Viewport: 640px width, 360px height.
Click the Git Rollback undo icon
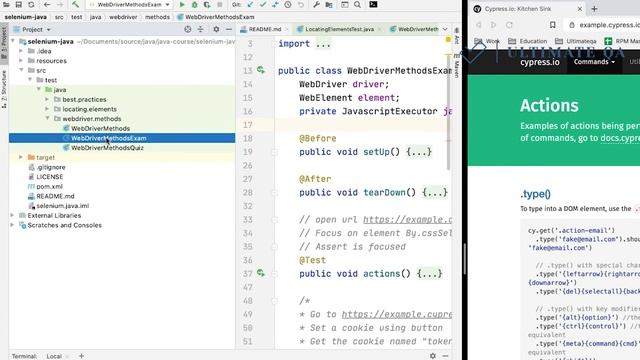[x=301, y=4]
